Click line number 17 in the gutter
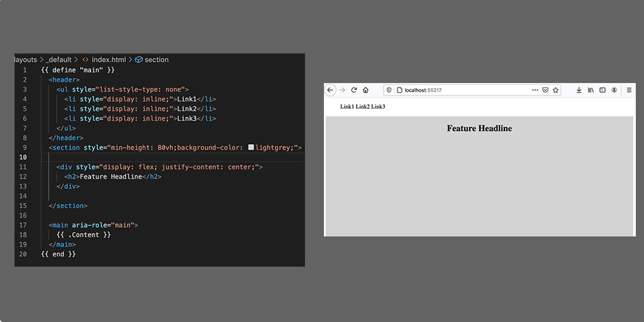This screenshot has width=644, height=322. click(23, 225)
